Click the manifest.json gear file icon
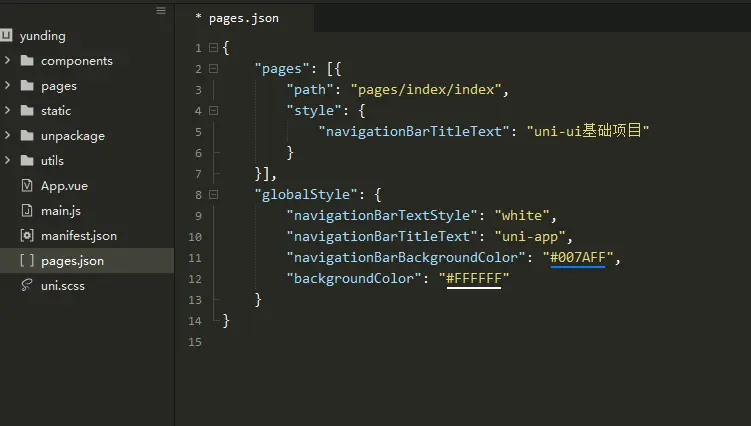Screen dimensions: 751x426 tap(27, 235)
